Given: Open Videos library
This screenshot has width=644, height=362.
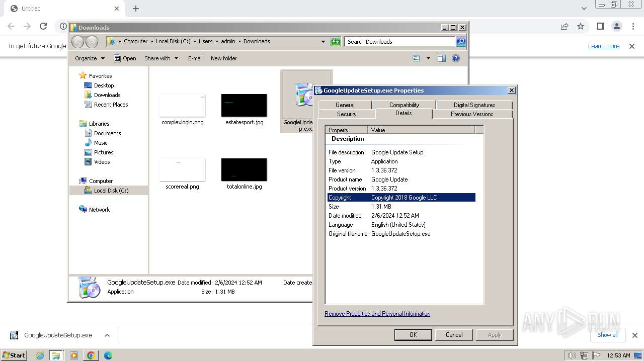Looking at the screenshot, I should 102,162.
